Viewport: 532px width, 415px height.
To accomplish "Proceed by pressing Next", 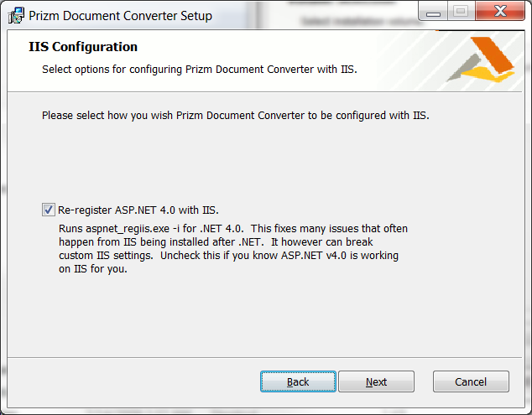I will coord(376,381).
